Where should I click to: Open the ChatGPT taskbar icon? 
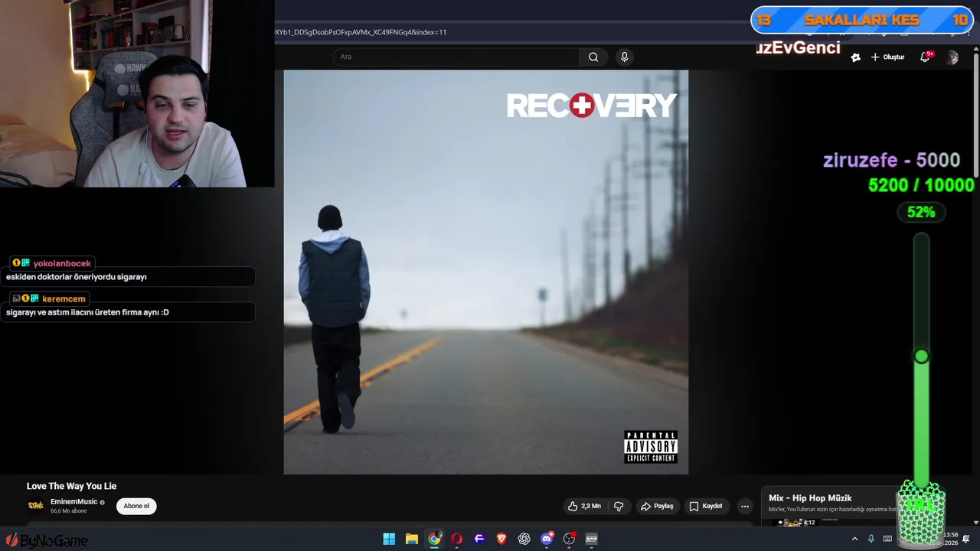(x=524, y=539)
